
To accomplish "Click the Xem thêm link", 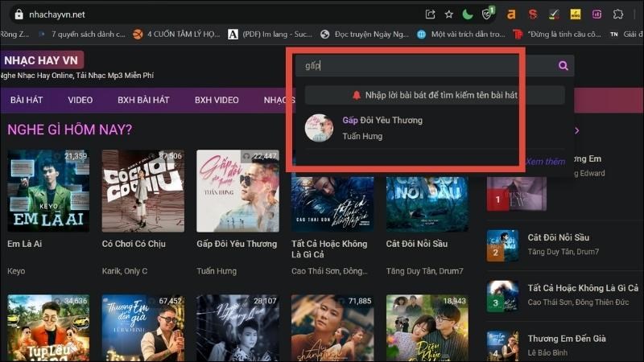I will pos(545,161).
